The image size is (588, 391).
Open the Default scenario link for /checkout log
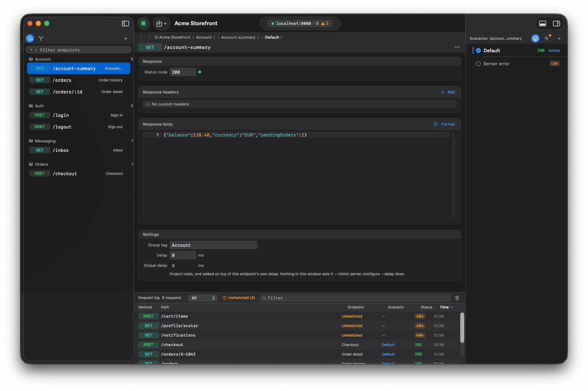(x=388, y=345)
